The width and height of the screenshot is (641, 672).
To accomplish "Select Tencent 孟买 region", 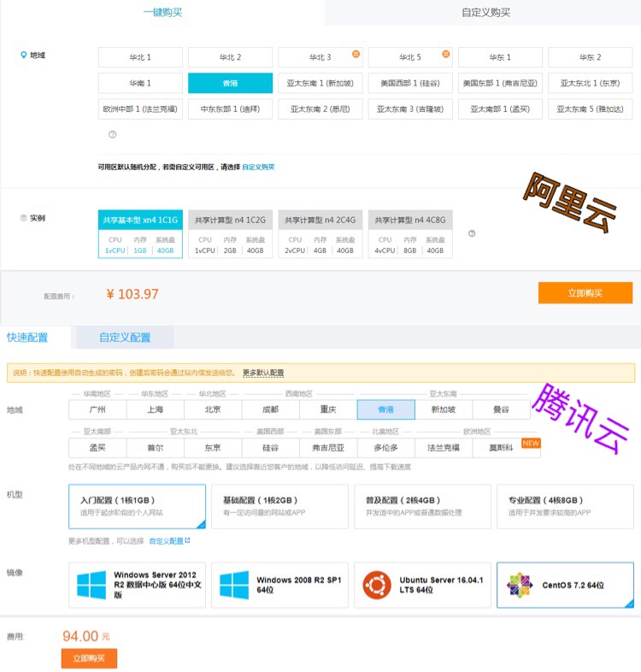I will [x=97, y=448].
